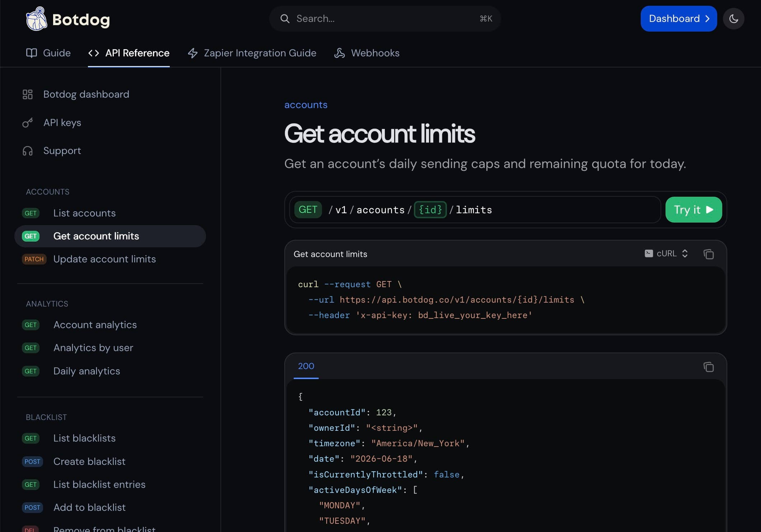This screenshot has height=532, width=761.
Task: Open List blacklist entries endpoint
Action: pos(110,485)
